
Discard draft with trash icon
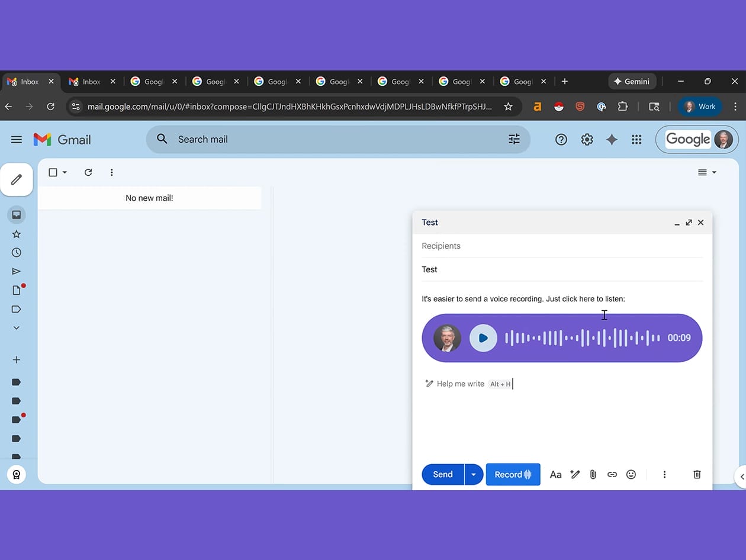tap(697, 474)
